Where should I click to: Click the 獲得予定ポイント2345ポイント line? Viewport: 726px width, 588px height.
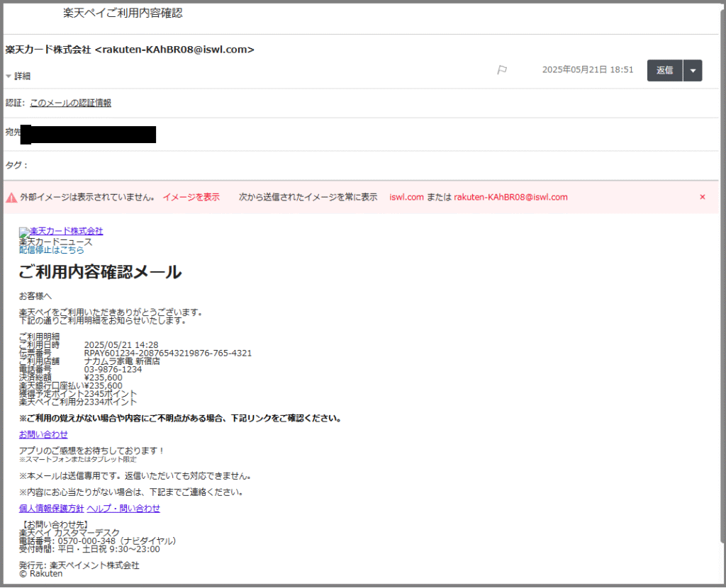coord(78,394)
